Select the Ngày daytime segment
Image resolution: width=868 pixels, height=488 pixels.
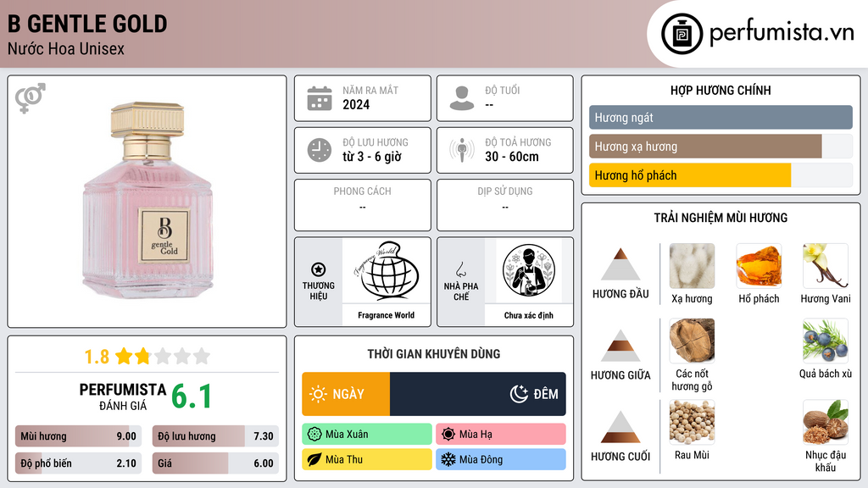346,394
